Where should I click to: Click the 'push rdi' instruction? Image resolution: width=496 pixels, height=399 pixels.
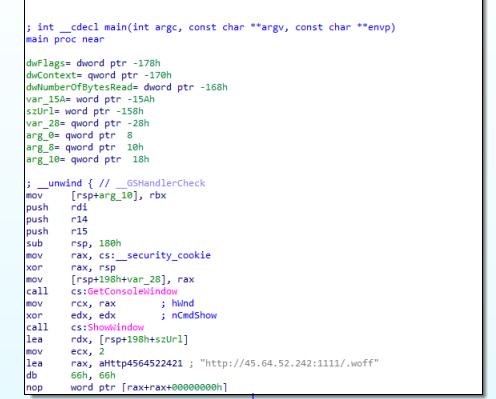click(x=57, y=207)
